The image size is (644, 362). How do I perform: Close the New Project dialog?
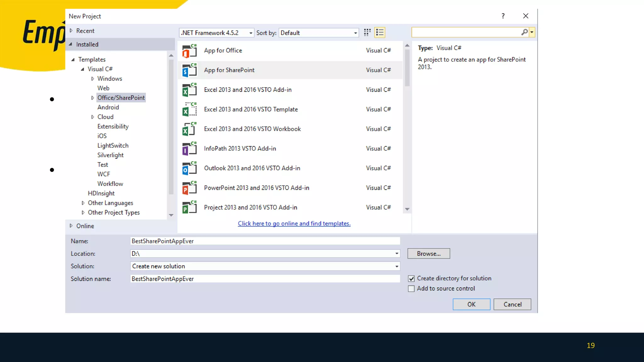click(525, 16)
